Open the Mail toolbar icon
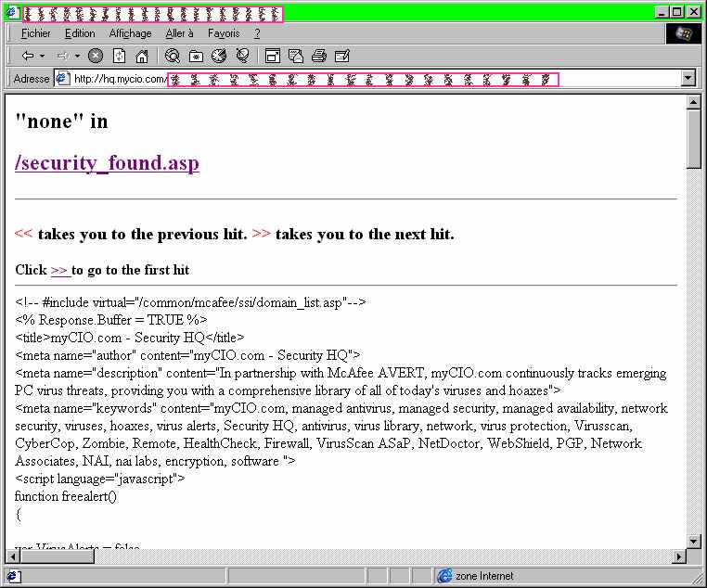This screenshot has height=588, width=707. pos(296,56)
